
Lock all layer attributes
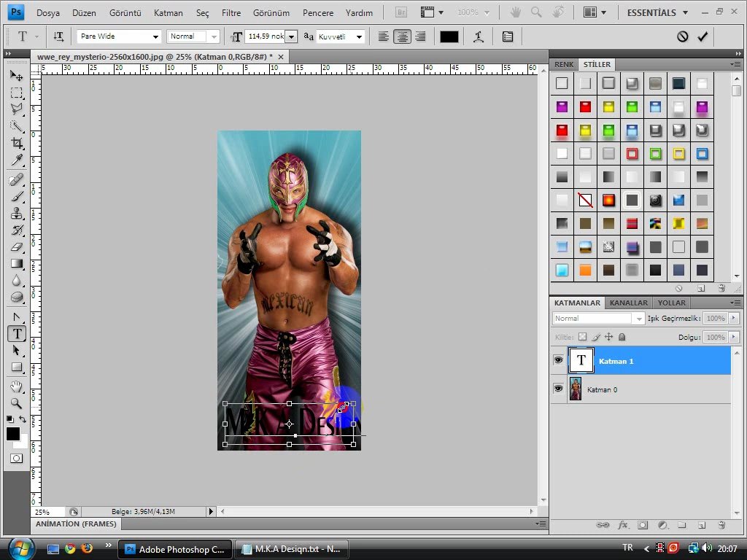click(x=622, y=337)
